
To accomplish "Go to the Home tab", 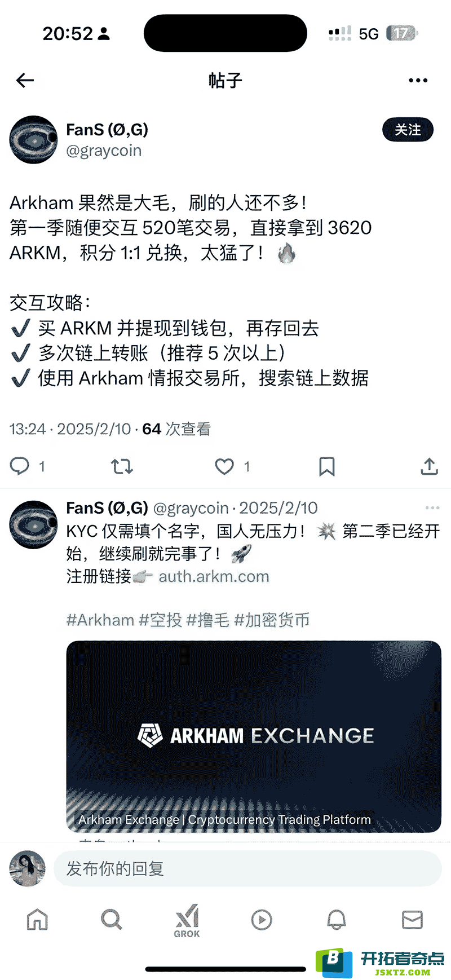I will point(38,920).
